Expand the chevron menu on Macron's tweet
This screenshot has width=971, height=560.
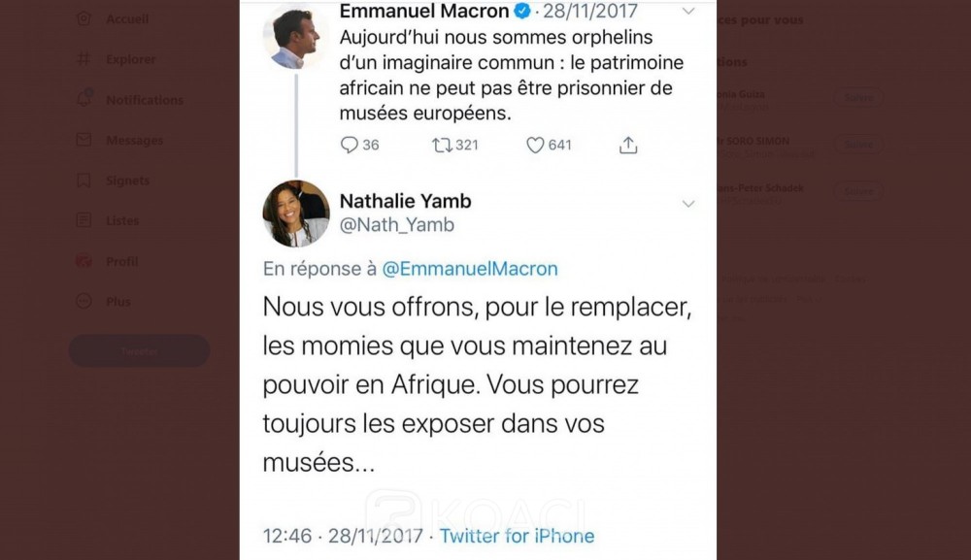click(x=688, y=12)
